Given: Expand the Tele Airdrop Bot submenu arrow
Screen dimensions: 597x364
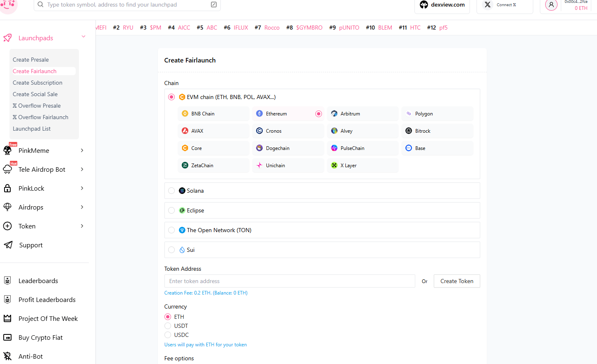Looking at the screenshot, I should click(82, 169).
